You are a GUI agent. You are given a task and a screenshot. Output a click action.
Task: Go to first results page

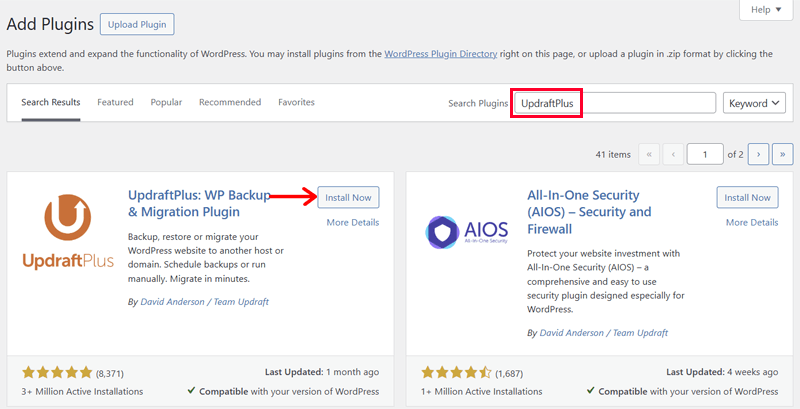tap(649, 155)
